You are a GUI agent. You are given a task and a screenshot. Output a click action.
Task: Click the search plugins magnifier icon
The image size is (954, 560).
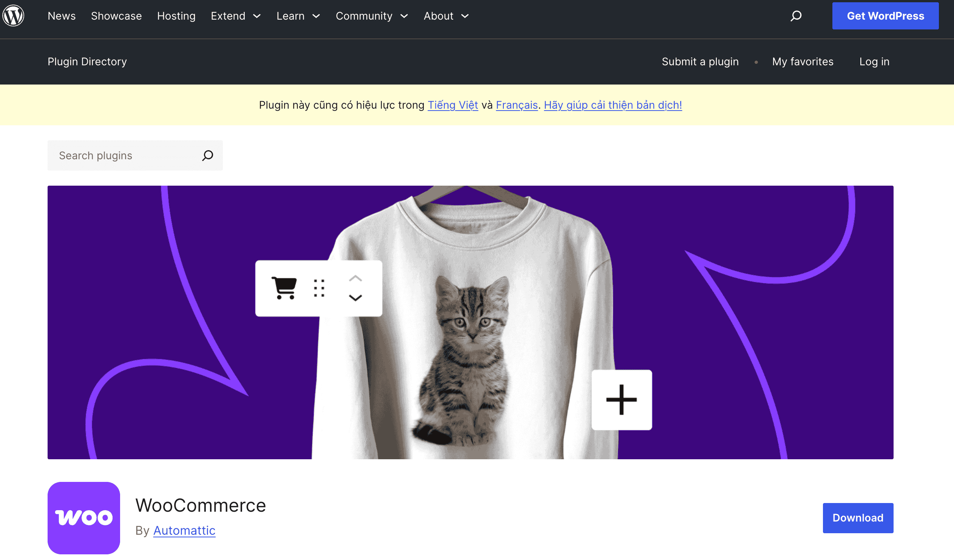(207, 155)
